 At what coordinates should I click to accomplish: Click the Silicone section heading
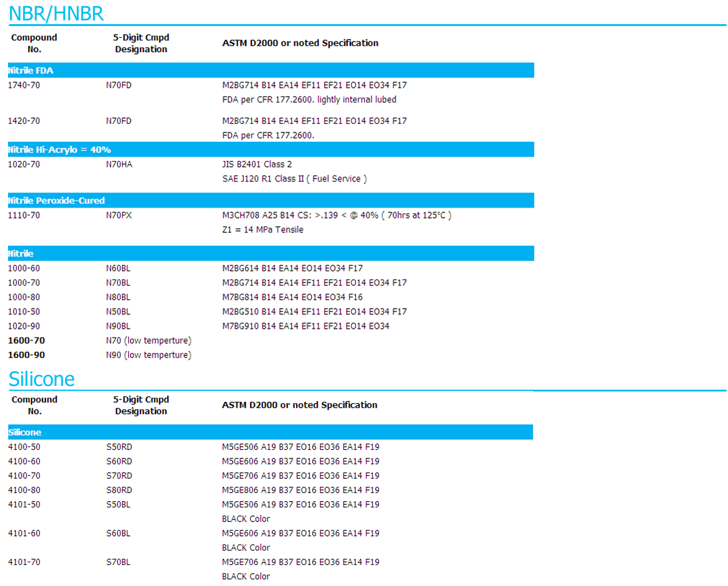[x=41, y=378]
